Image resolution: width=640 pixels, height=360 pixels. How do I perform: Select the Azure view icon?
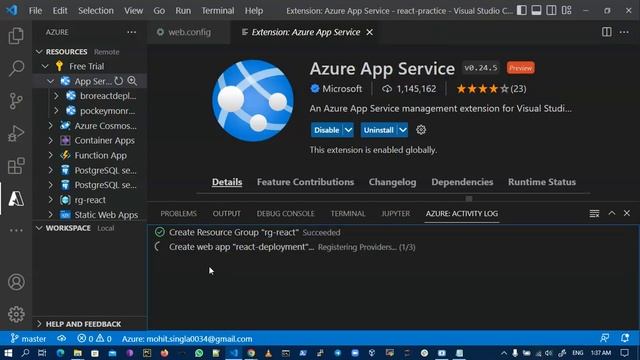click(16, 199)
